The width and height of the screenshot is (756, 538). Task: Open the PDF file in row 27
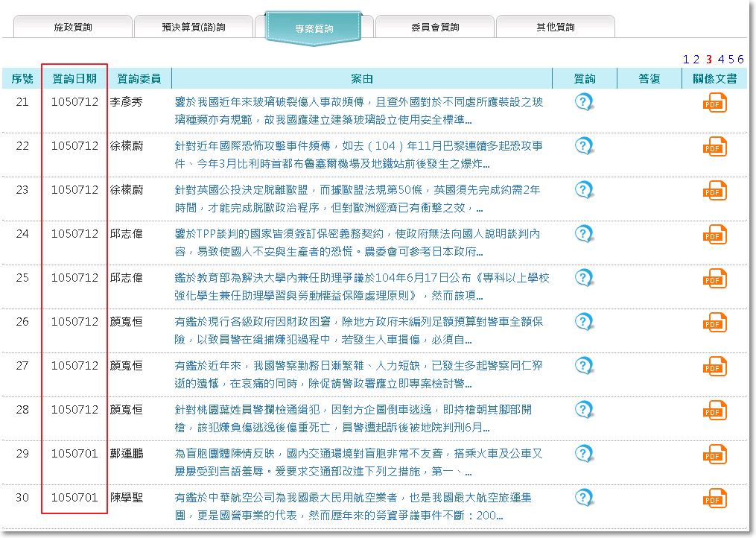714,367
